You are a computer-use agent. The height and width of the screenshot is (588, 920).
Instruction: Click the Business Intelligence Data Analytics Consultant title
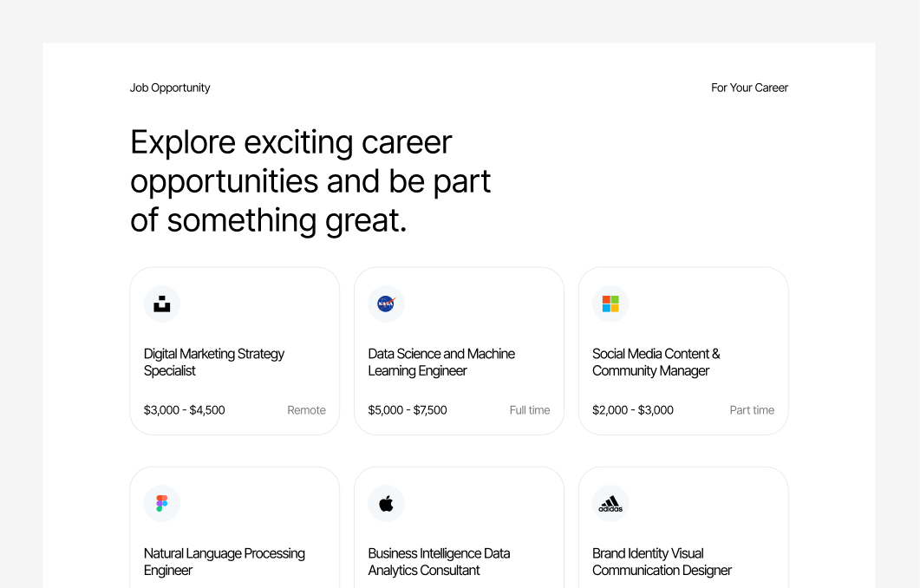click(x=439, y=562)
